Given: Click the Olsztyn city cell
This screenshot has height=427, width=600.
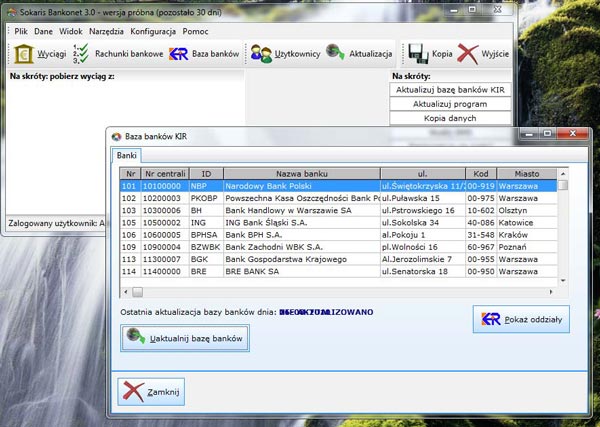Looking at the screenshot, I should coord(527,210).
